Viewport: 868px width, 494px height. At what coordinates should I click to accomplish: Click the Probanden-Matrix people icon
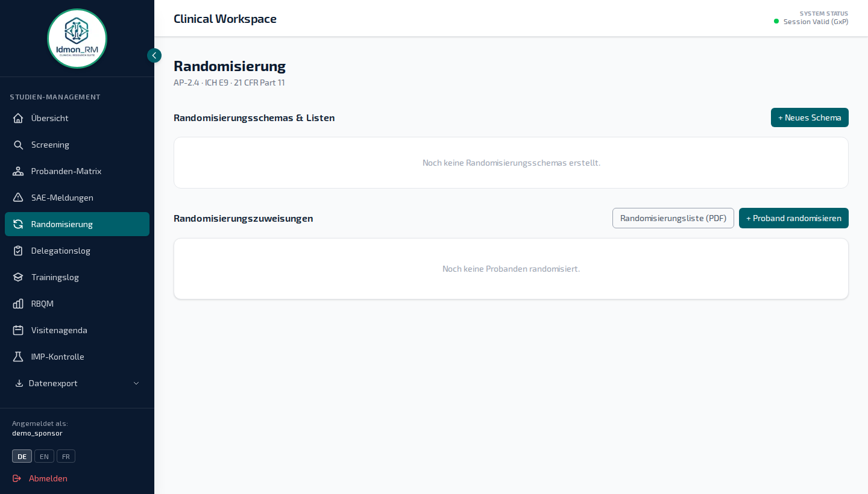18,171
